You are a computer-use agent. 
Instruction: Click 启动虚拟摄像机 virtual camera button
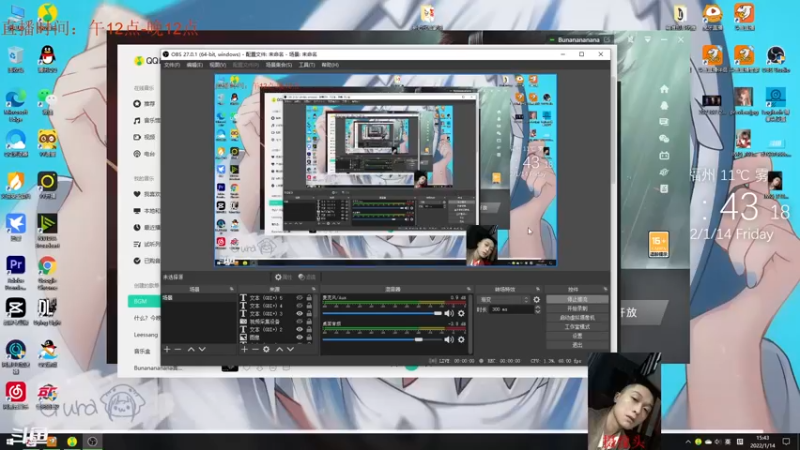(577, 317)
